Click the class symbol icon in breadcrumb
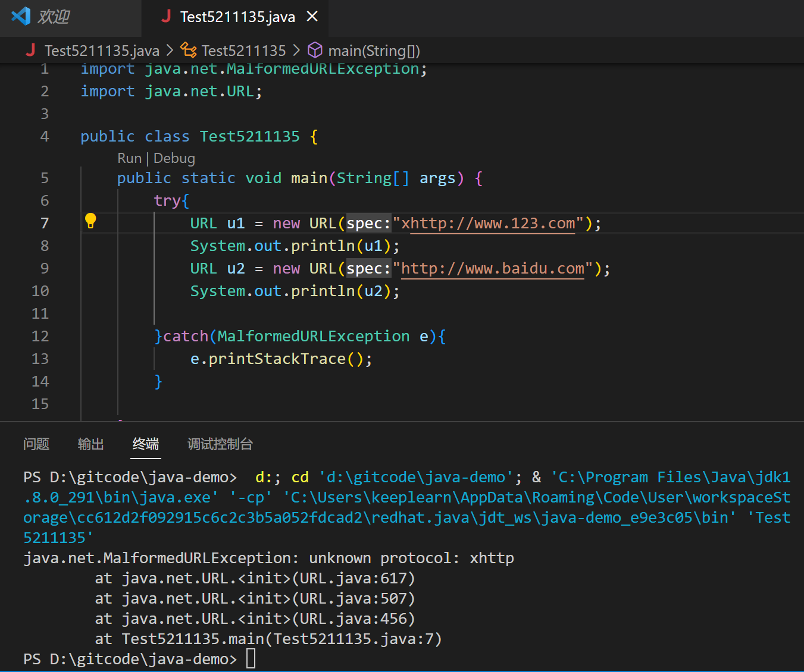The width and height of the screenshot is (804, 672). coord(189,50)
